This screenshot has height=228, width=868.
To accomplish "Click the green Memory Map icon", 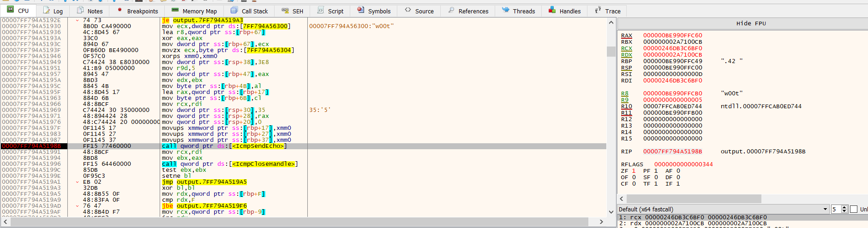I will [175, 10].
